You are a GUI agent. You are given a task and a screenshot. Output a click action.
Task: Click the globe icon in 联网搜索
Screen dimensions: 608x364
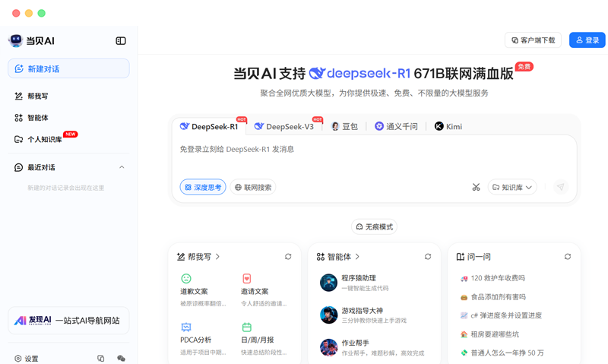point(238,187)
